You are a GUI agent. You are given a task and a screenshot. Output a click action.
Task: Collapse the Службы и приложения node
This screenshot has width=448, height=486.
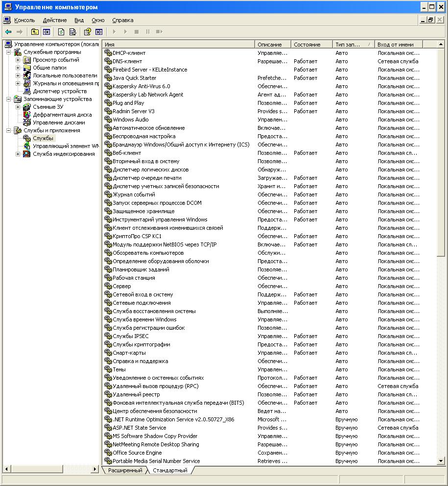point(9,130)
